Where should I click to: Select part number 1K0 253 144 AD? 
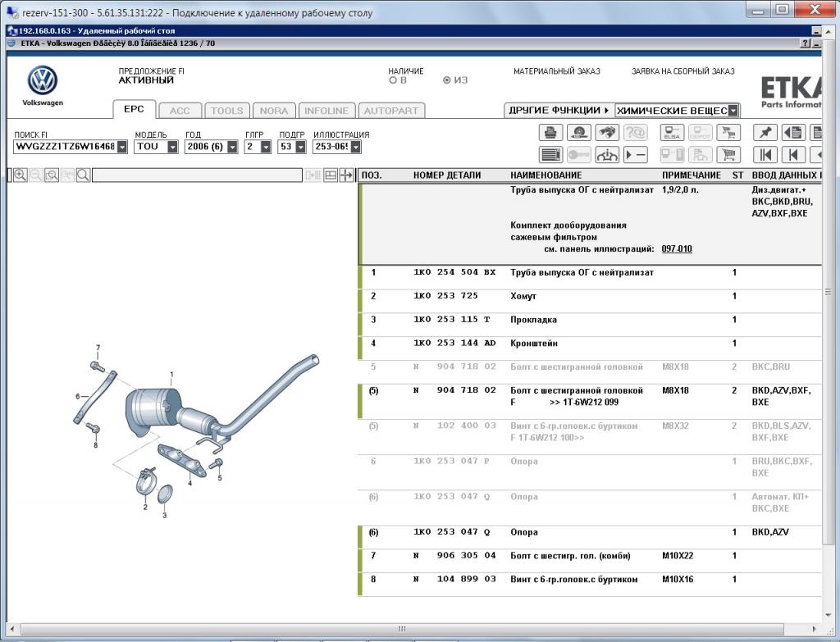pyautogui.click(x=454, y=344)
